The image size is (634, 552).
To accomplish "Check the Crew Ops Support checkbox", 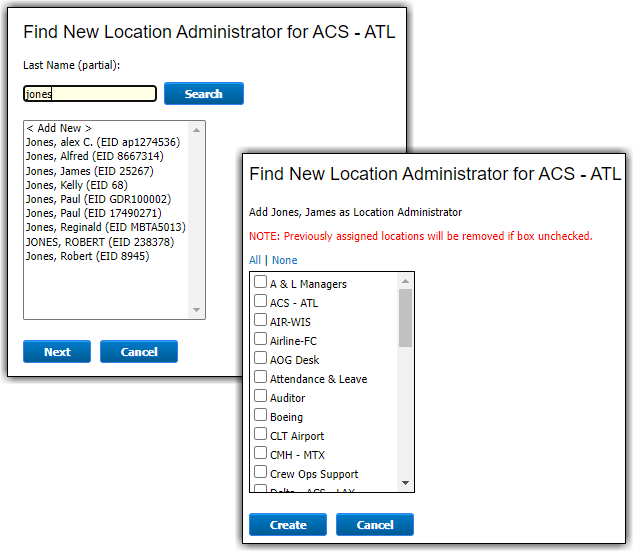I will pyautogui.click(x=261, y=473).
